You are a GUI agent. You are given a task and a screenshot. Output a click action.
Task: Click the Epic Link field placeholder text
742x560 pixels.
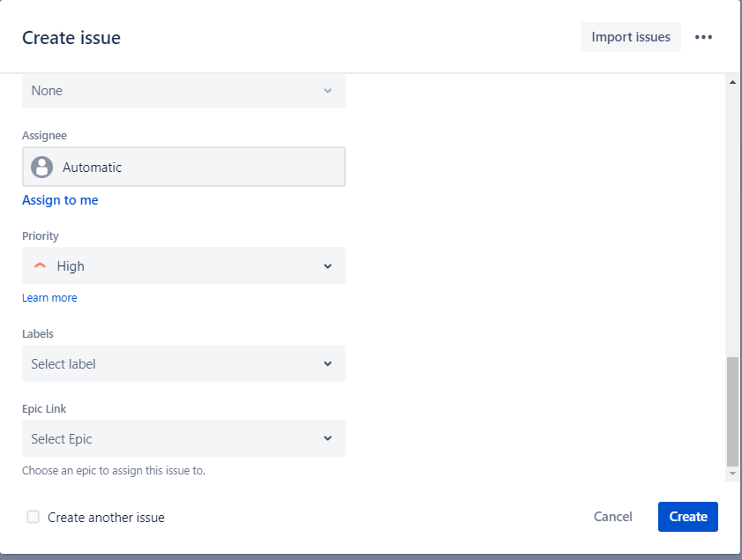coord(62,438)
